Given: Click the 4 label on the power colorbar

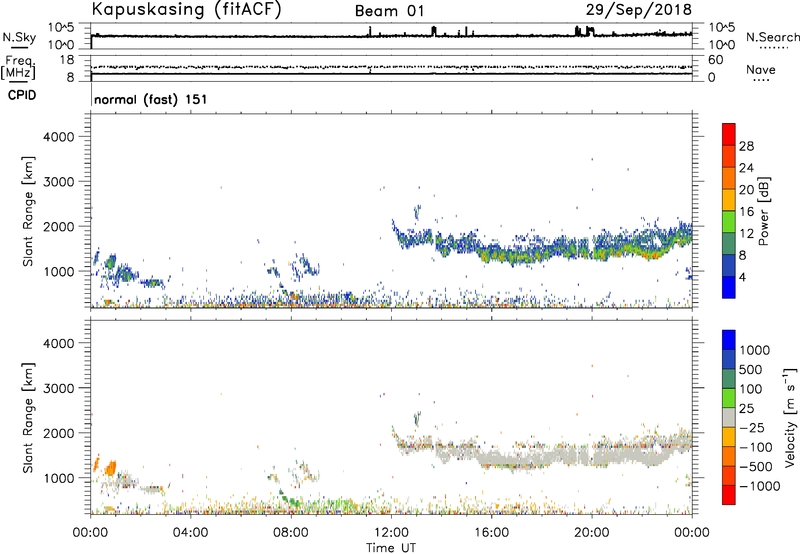Looking at the screenshot, I should point(743,277).
